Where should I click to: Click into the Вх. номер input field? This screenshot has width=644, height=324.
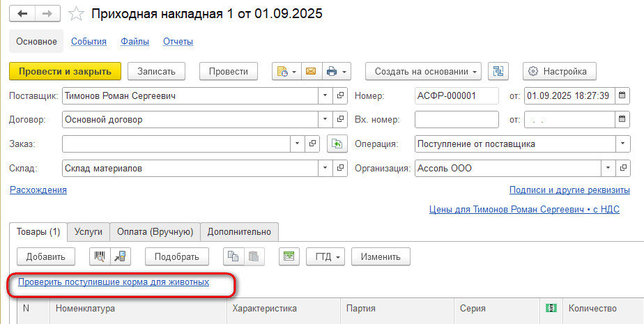[x=457, y=120]
